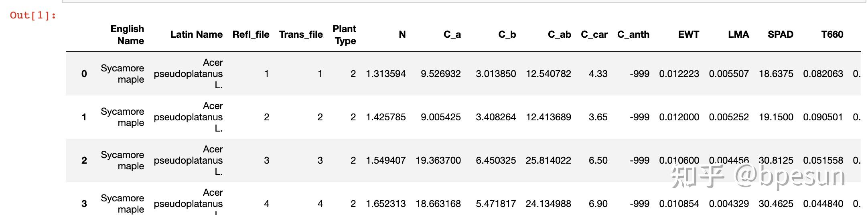The image size is (868, 215).
Task: Select the English Name column header
Action: 127,35
